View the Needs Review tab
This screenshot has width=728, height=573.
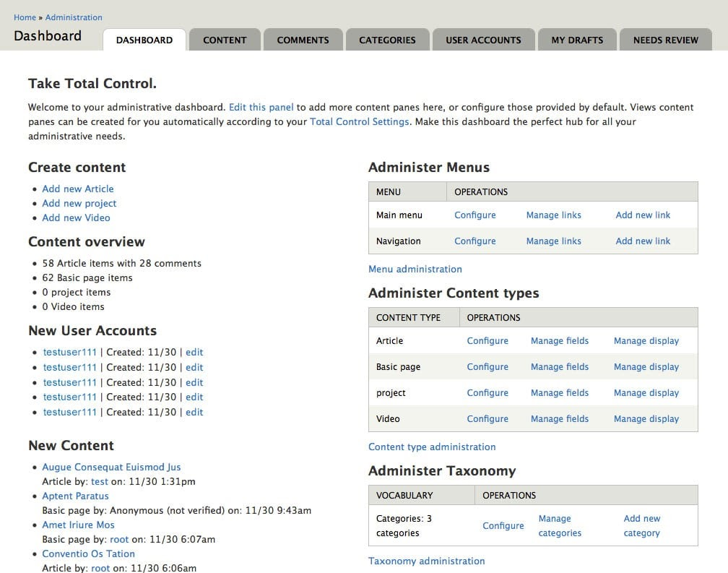[665, 40]
